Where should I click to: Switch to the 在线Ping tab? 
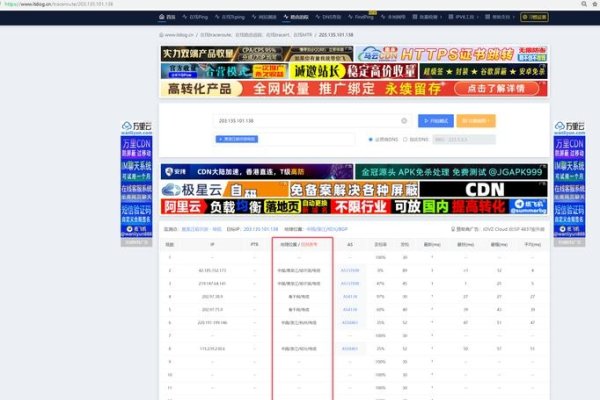click(240, 18)
